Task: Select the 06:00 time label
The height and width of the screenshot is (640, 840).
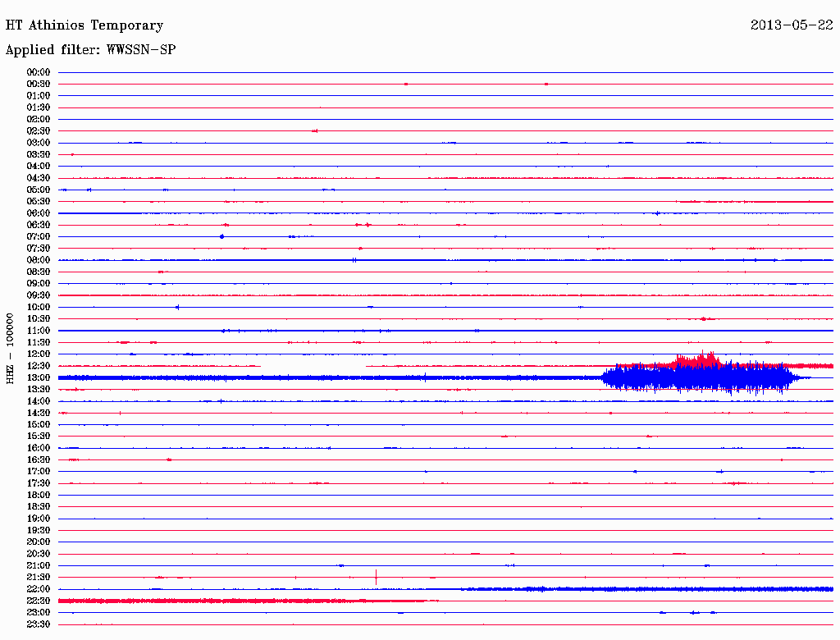Action: 39,213
